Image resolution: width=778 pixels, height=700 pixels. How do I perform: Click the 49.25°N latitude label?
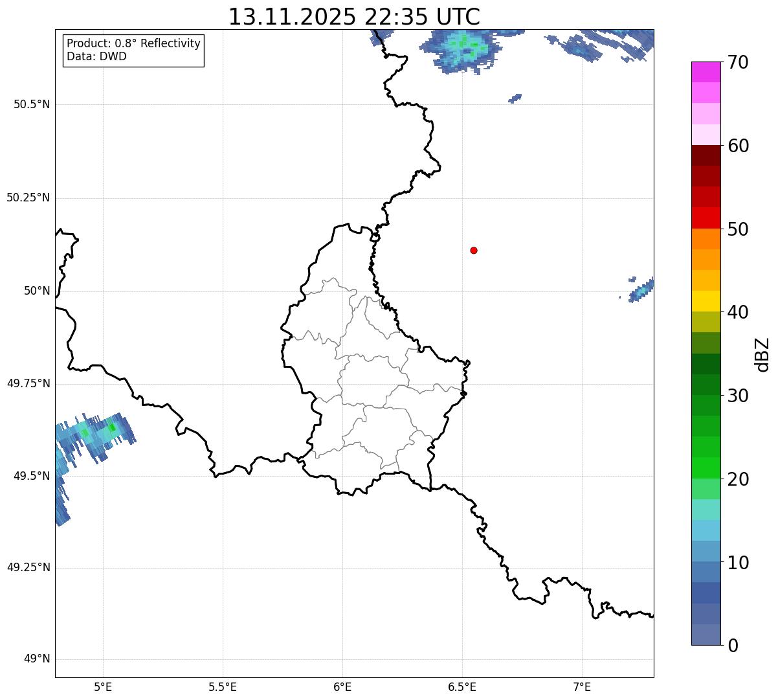coord(28,567)
